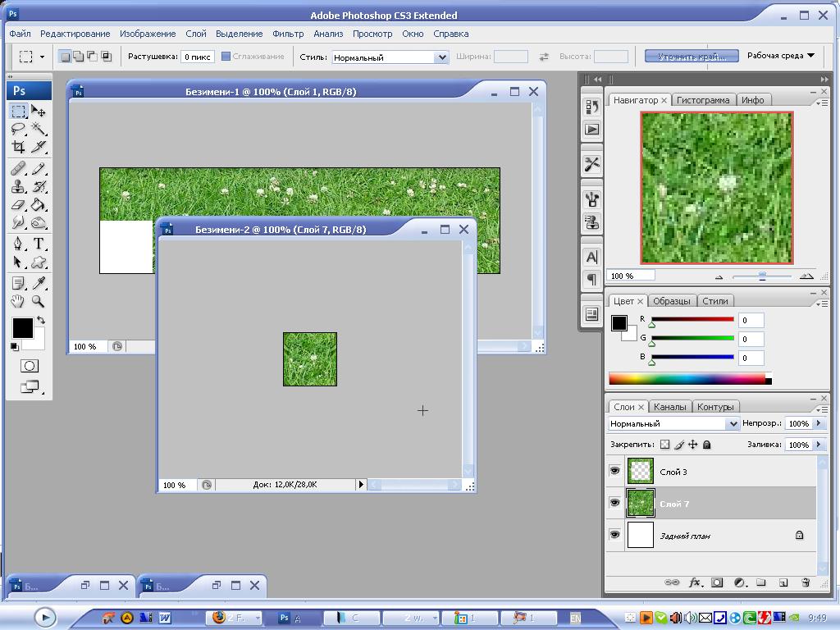This screenshot has height=630, width=840.
Task: Toggle lock transparent pixels
Action: point(664,444)
